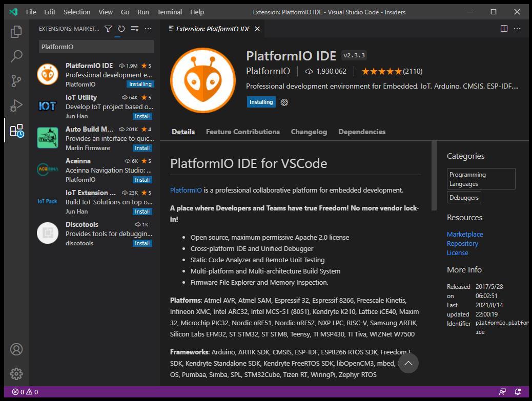Filter extensions with the funnel icon
Screen dimensions: 532x401
[108, 29]
